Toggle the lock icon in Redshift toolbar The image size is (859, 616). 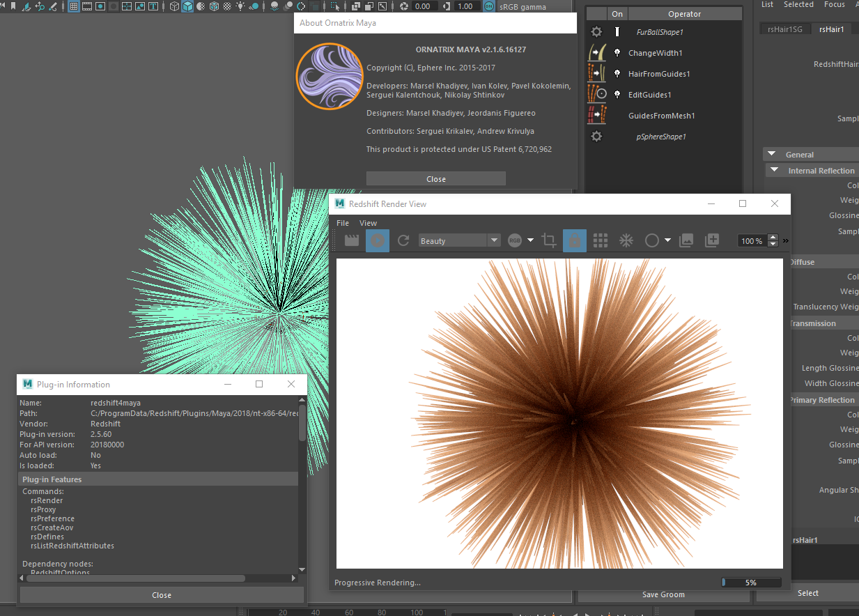pyautogui.click(x=575, y=241)
